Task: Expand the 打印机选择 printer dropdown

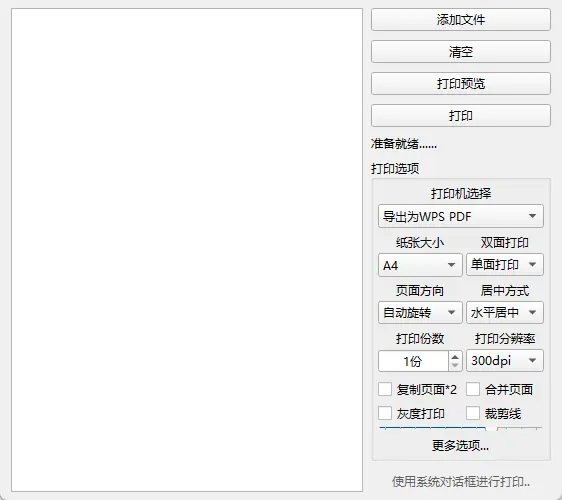Action: pos(461,216)
